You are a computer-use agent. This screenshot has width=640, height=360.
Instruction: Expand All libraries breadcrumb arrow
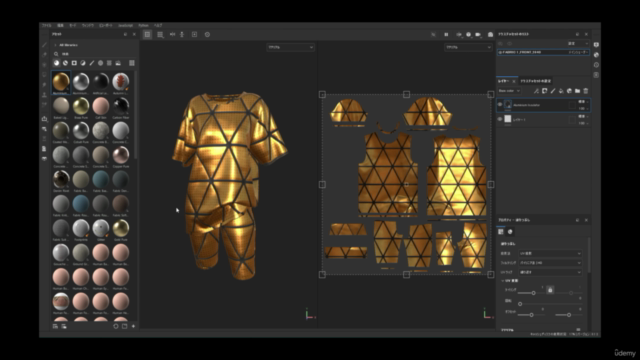pos(55,45)
